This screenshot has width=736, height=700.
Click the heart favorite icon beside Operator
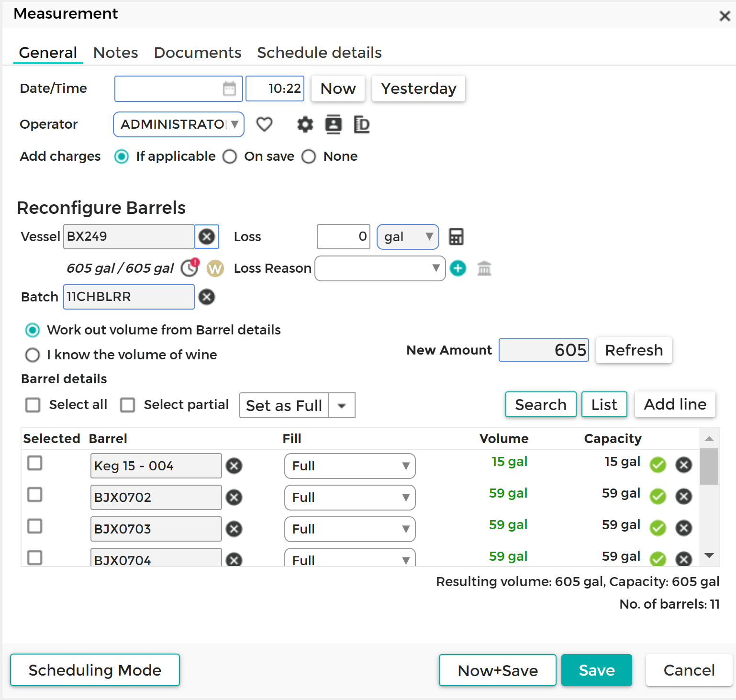click(264, 124)
